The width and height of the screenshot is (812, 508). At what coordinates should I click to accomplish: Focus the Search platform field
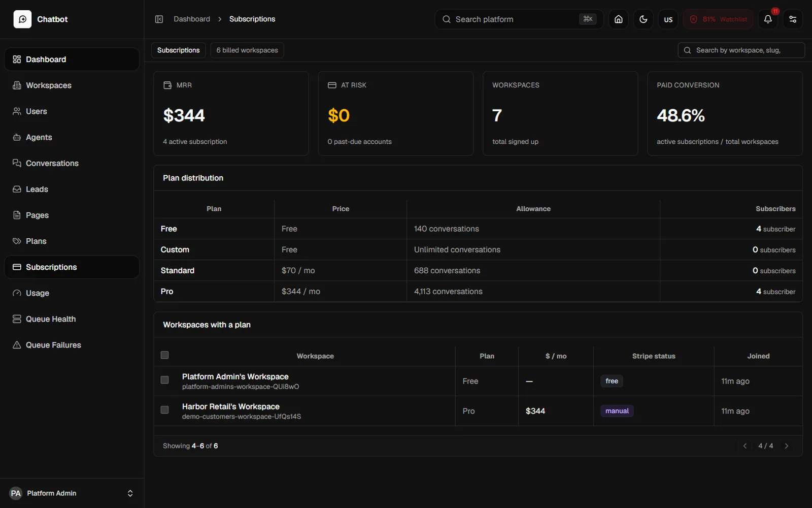coord(519,19)
